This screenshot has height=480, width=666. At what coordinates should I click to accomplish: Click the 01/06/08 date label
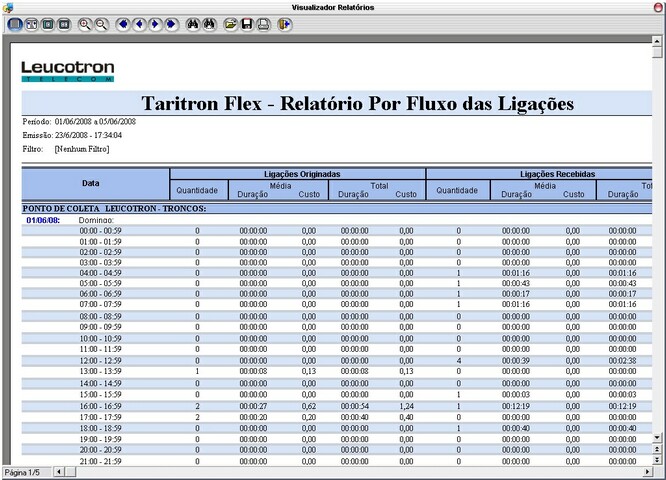[x=43, y=220]
